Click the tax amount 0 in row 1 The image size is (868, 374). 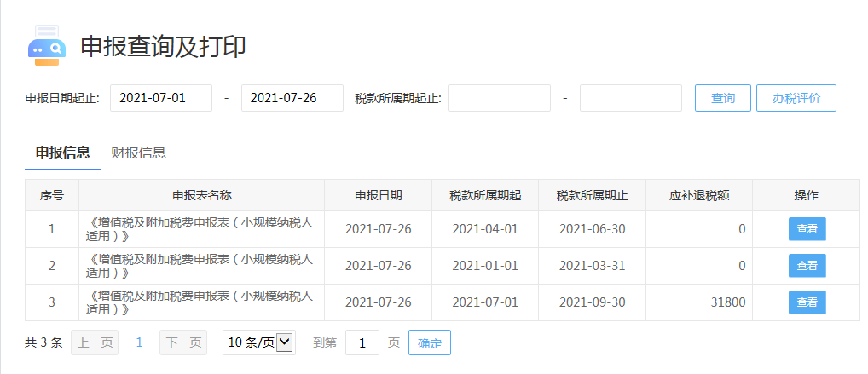743,229
